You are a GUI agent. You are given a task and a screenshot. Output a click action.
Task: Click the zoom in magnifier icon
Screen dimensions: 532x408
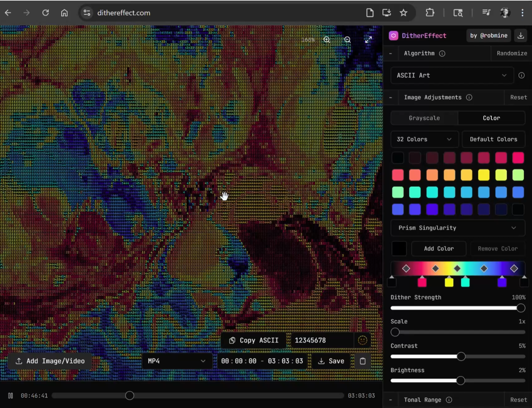click(327, 40)
